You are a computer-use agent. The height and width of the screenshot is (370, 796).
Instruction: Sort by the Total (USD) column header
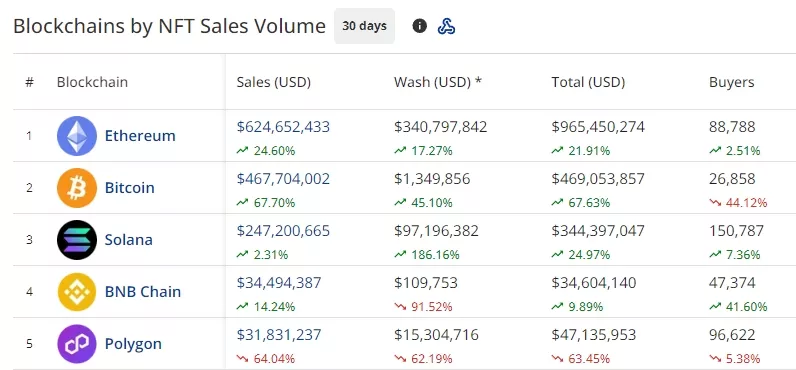[588, 82]
